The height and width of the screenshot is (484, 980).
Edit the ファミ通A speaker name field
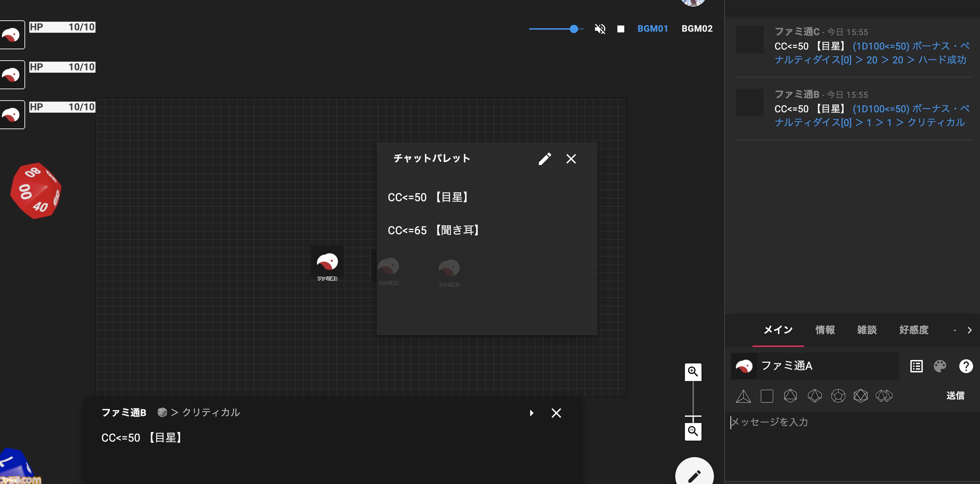pyautogui.click(x=828, y=366)
